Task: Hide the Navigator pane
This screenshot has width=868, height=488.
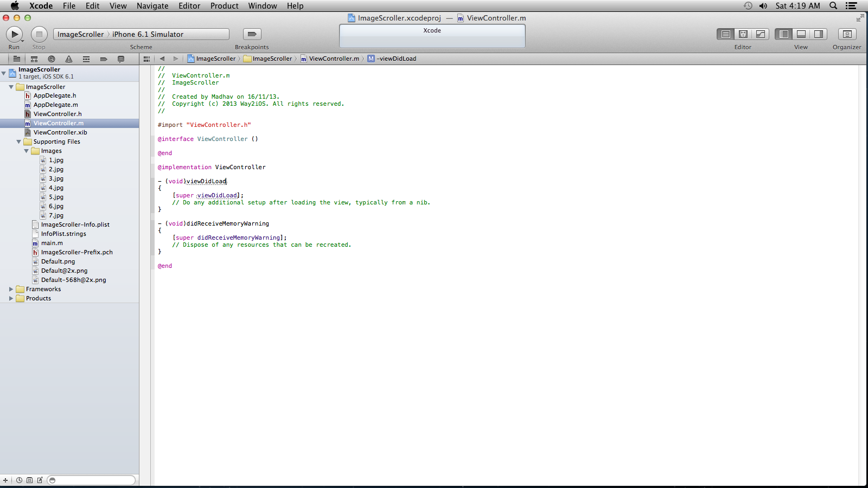Action: click(784, 34)
